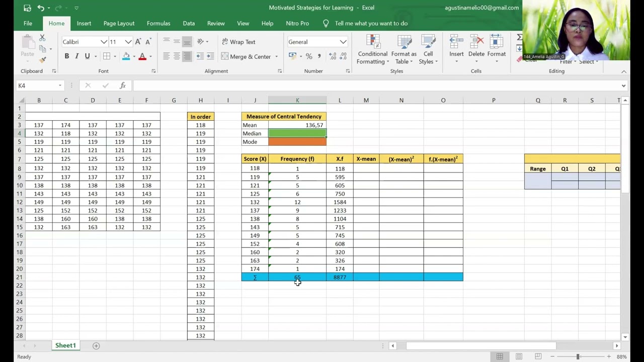Open the font size 11 dropdown
This screenshot has height=362, width=644.
(x=128, y=42)
